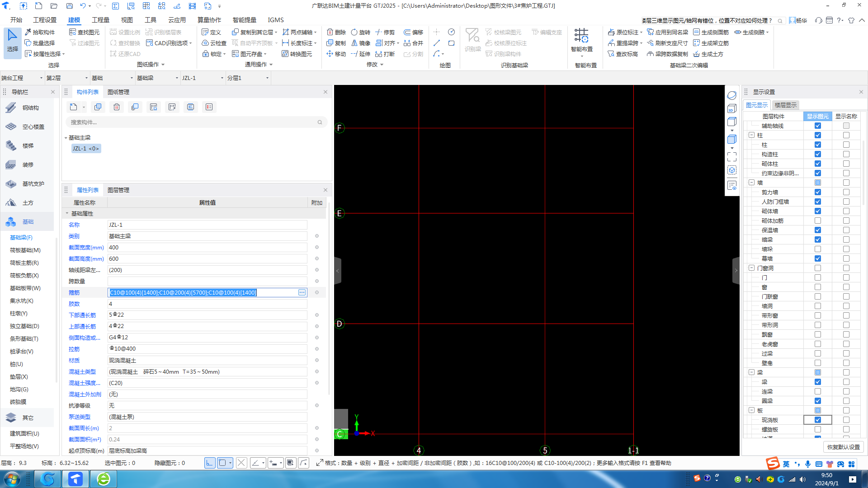Click 恢复默认设置 button
The image size is (868, 488).
click(843, 447)
